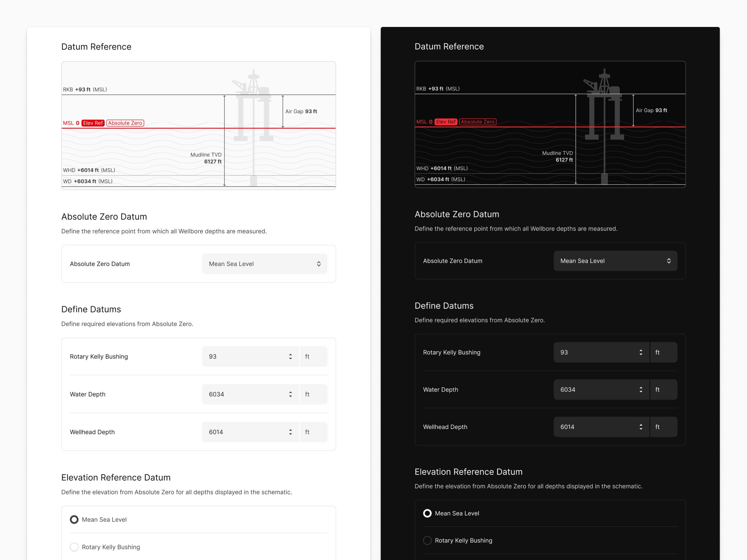747x560 pixels.
Task: Decrement the Water Depth value stepper
Action: point(290,396)
